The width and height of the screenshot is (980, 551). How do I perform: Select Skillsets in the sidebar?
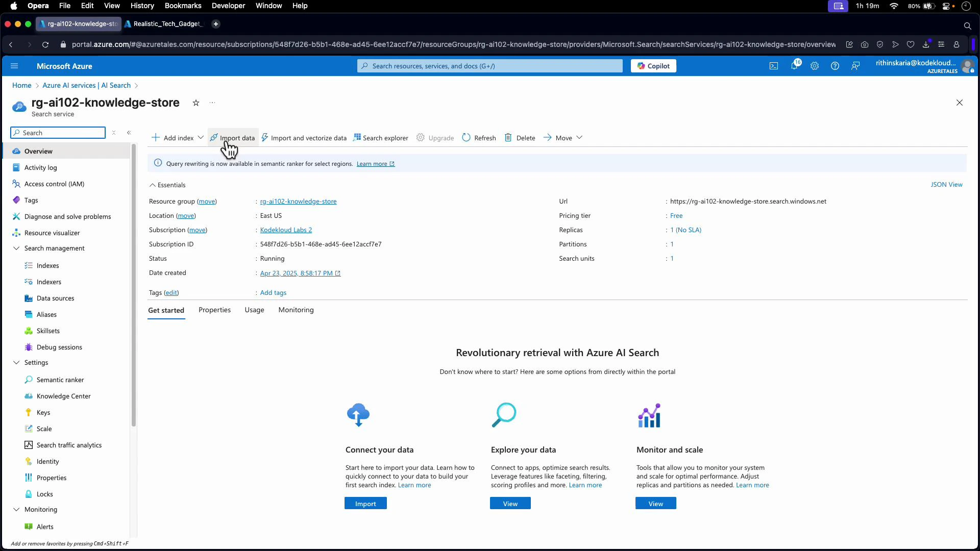tap(47, 331)
